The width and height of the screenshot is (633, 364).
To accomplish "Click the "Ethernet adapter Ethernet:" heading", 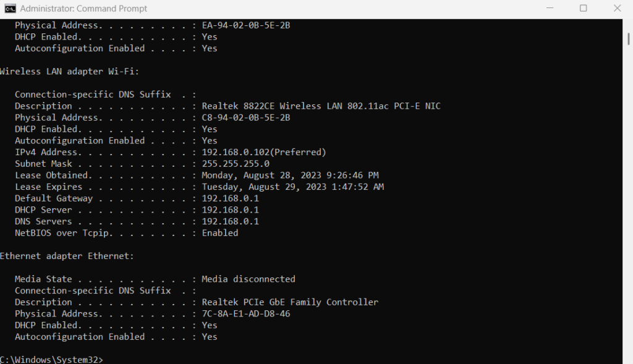I will click(x=67, y=256).
